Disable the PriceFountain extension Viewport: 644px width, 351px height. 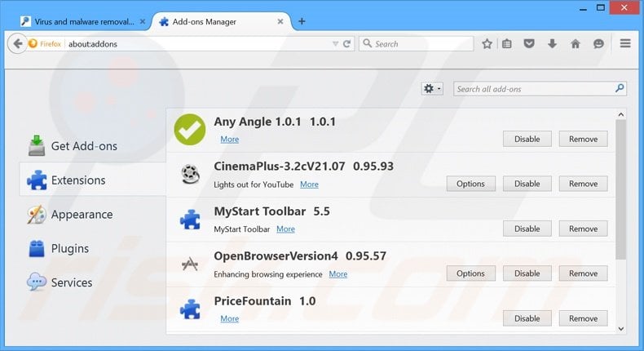tap(527, 318)
